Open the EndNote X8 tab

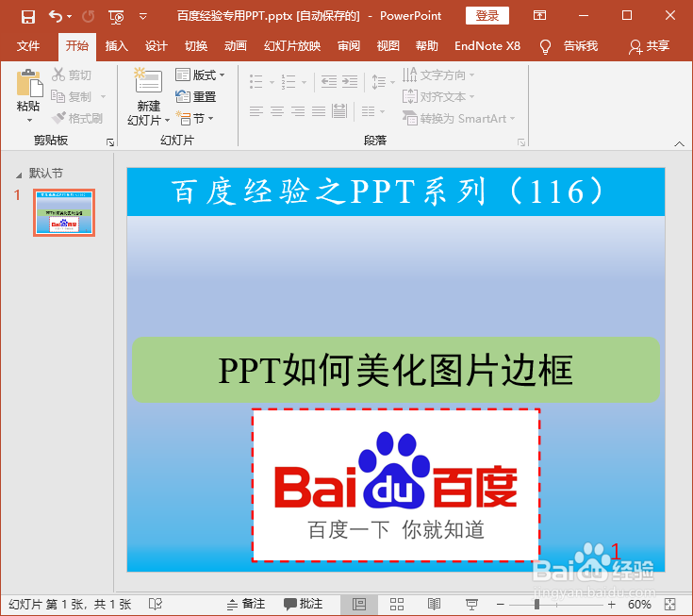tap(487, 46)
